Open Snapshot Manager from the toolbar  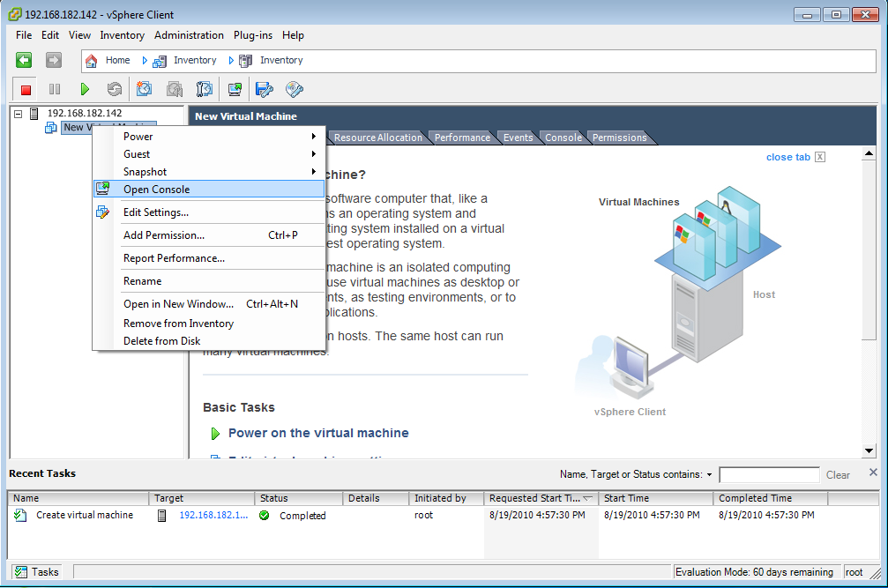click(204, 89)
